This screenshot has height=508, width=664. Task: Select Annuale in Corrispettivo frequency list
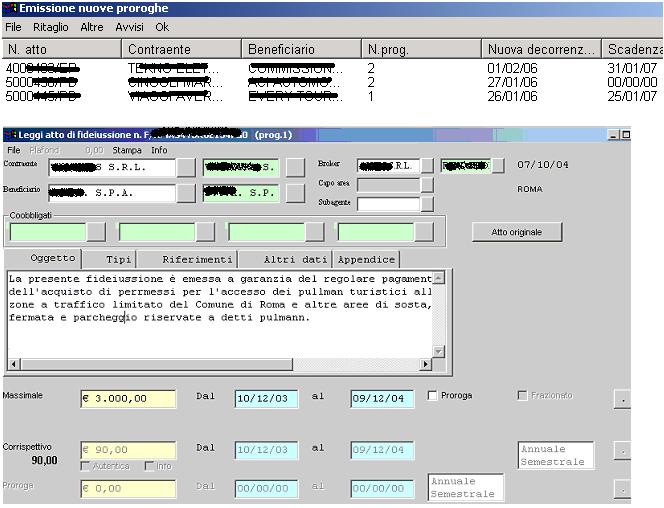point(543,449)
